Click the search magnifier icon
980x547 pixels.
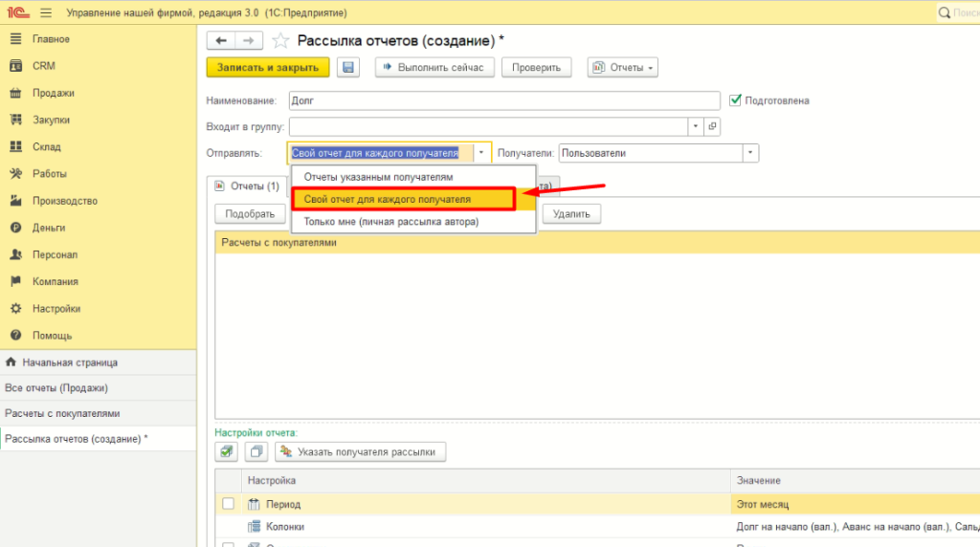tap(945, 12)
